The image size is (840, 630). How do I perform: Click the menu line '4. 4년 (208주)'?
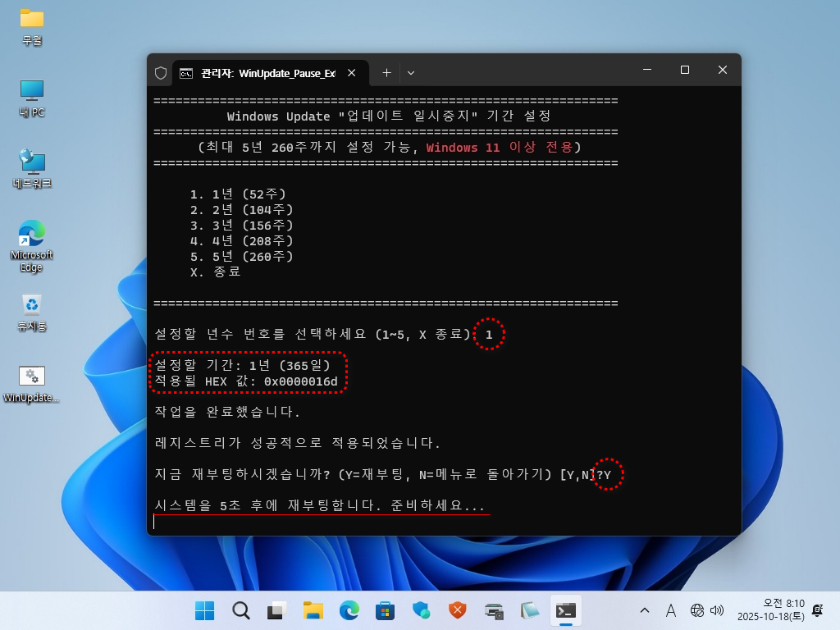click(242, 240)
